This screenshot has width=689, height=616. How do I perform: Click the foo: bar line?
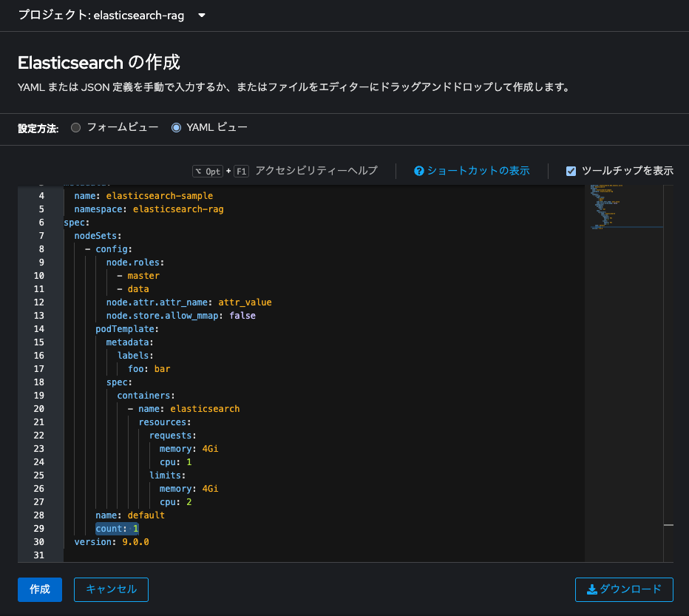(149, 369)
